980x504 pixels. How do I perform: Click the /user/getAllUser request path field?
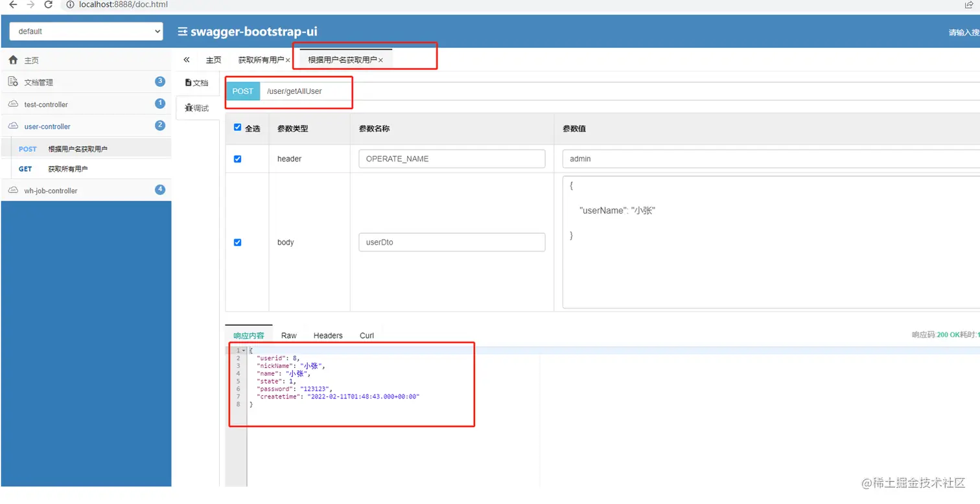pyautogui.click(x=620, y=91)
